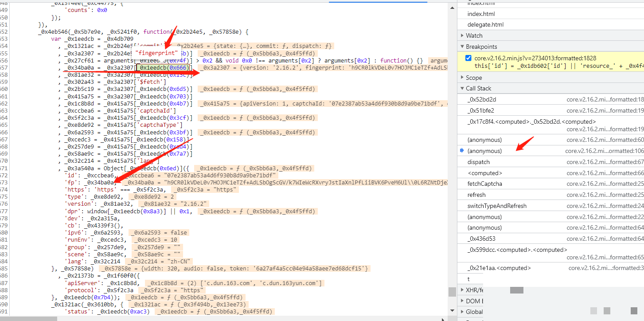Collapse the Breakpoints section
The image size is (644, 321).
[x=481, y=47]
